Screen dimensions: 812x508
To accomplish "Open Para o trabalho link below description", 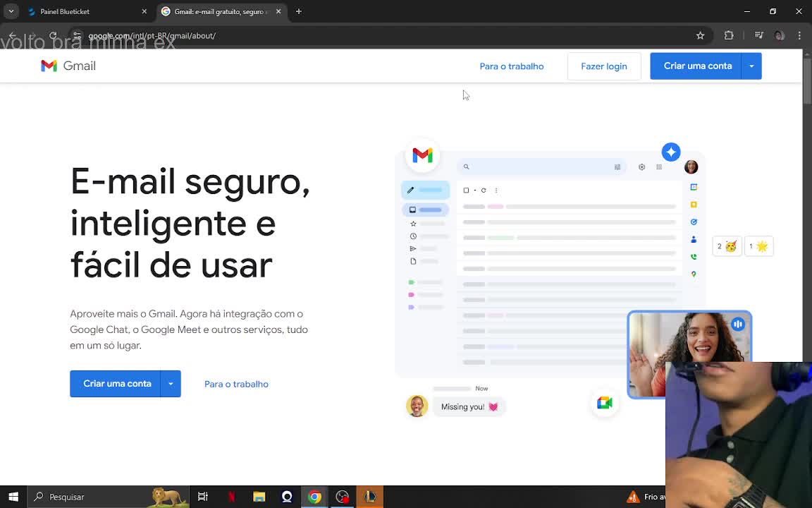I will 236,384.
